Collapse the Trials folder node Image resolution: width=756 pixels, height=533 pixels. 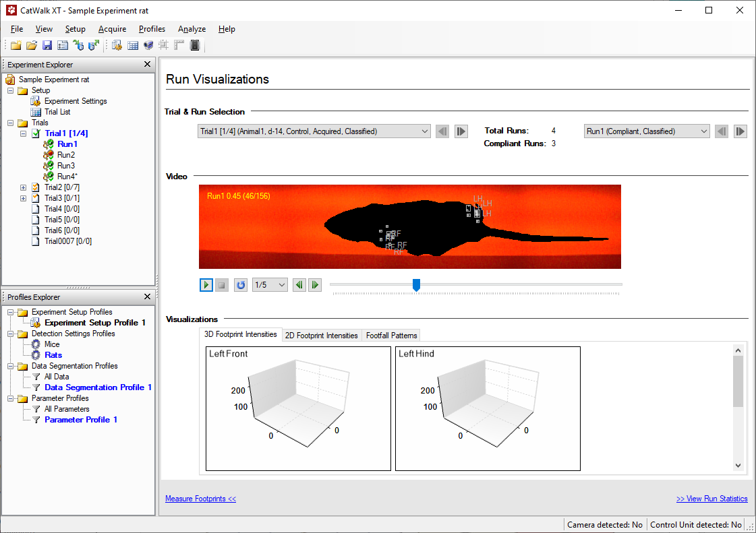coord(10,123)
